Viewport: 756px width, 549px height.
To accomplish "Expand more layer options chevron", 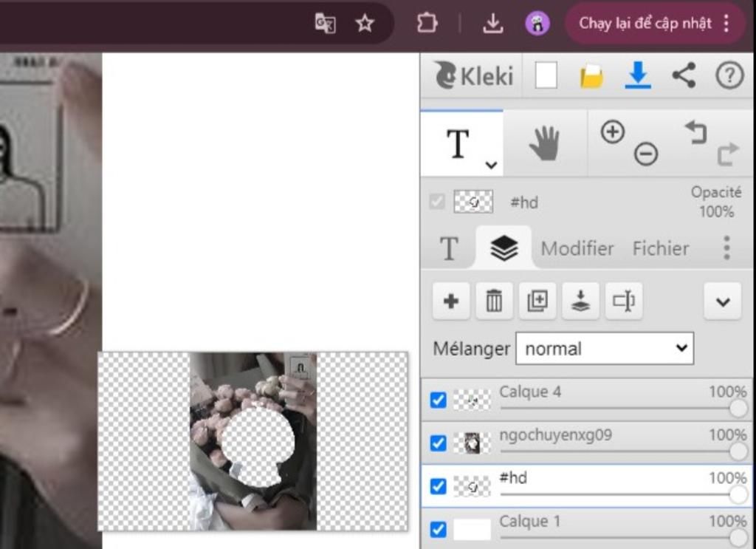I will point(722,302).
